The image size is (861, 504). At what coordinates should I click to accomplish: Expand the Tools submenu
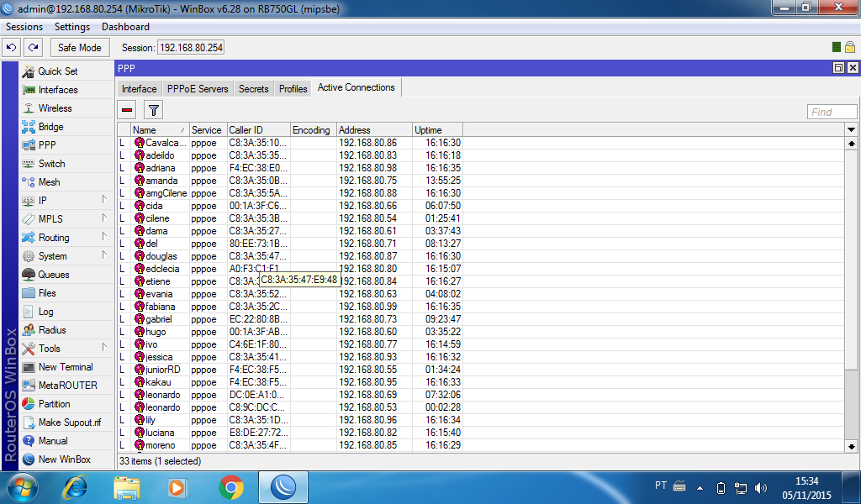[x=103, y=347]
